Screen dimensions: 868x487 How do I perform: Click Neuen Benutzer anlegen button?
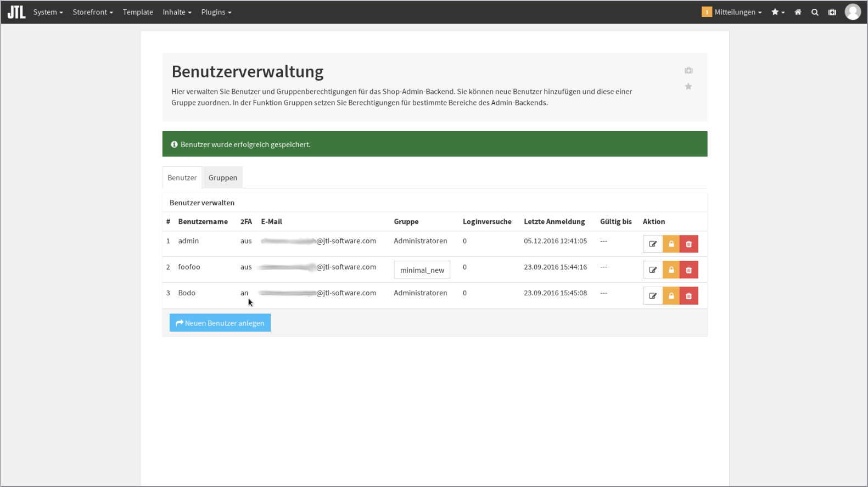(x=220, y=323)
